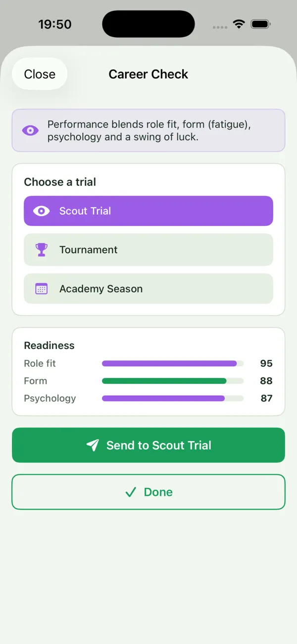Click the Readiness section heading

tap(49, 346)
